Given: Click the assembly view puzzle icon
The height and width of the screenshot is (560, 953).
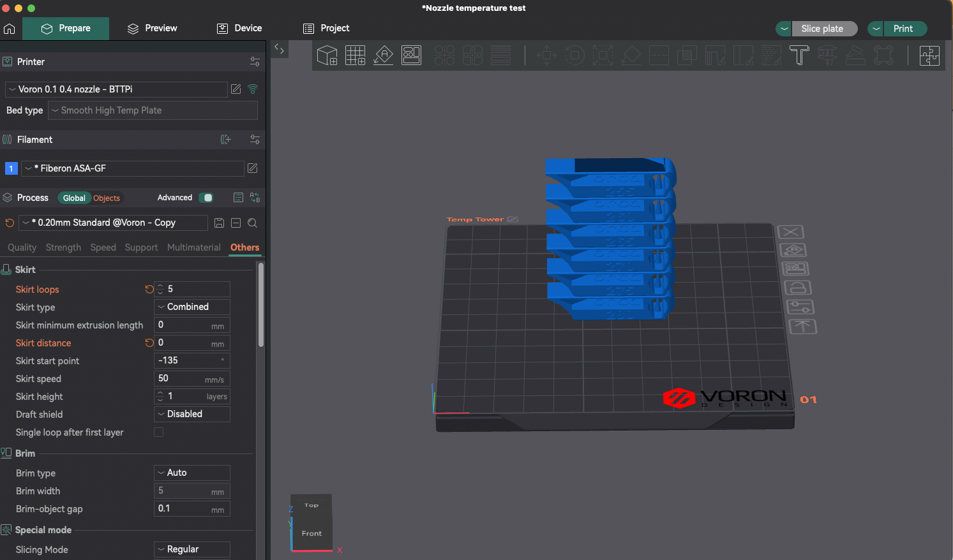Looking at the screenshot, I should pyautogui.click(x=929, y=55).
